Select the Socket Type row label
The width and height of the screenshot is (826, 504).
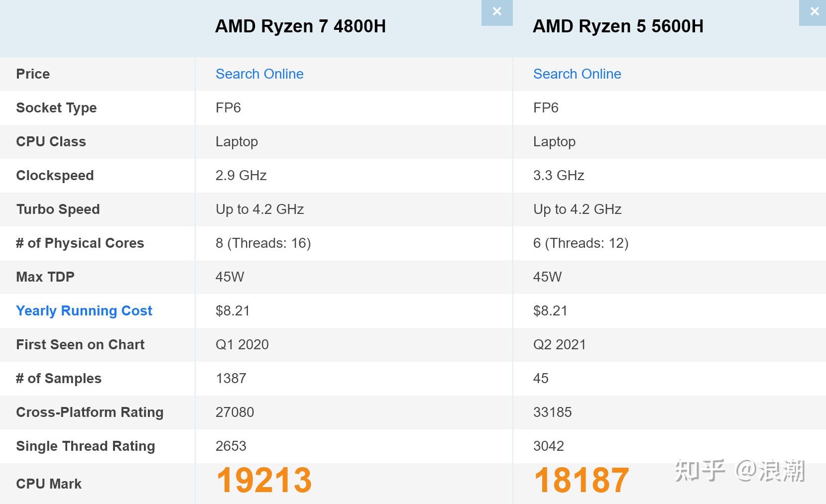tap(56, 107)
